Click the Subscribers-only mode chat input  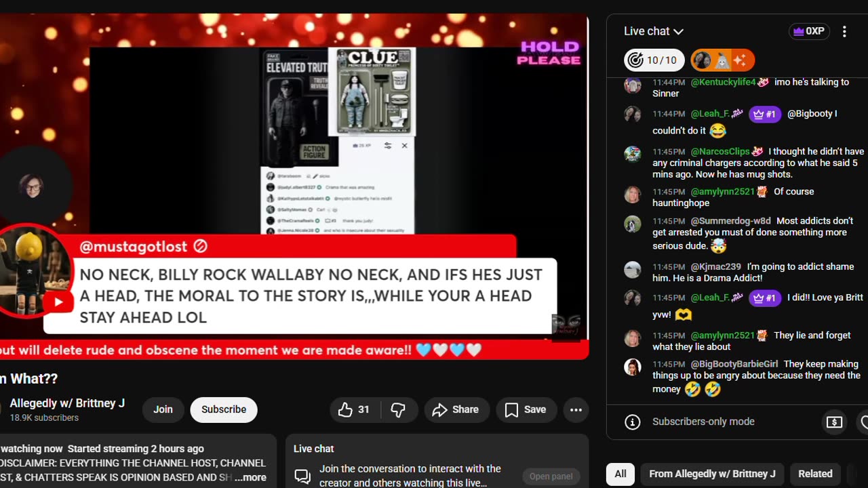[x=703, y=422]
